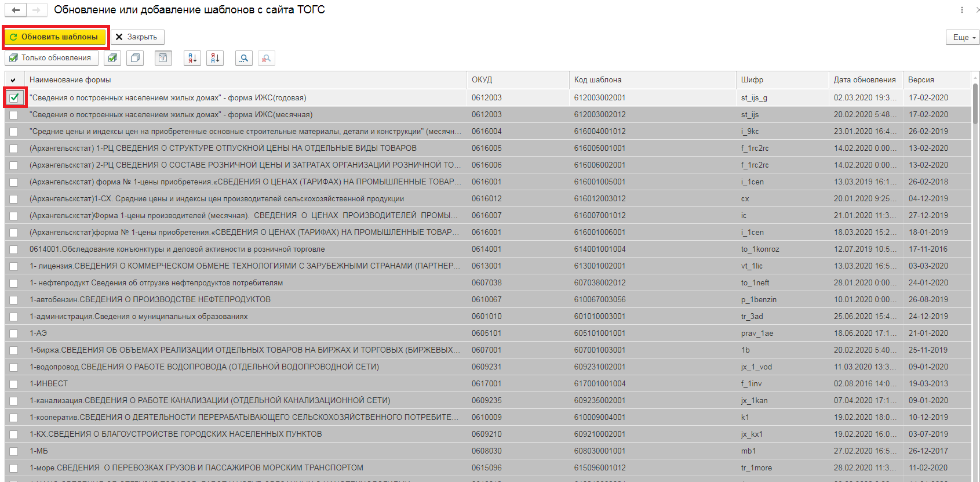Click the forward navigation arrow
980x482 pixels.
click(36, 10)
